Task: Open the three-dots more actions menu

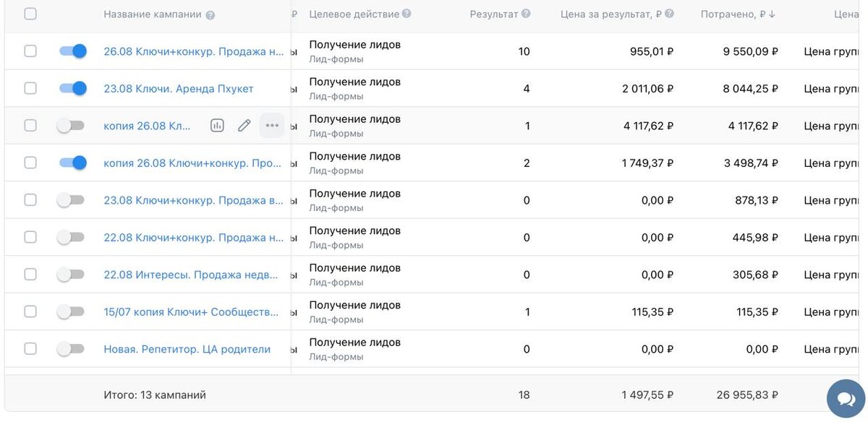Action: click(x=272, y=126)
